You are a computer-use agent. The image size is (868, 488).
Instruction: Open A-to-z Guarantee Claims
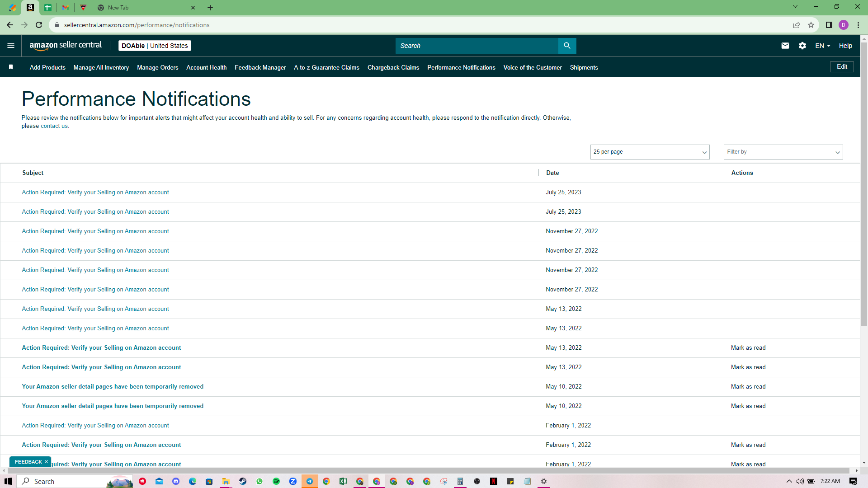point(327,67)
